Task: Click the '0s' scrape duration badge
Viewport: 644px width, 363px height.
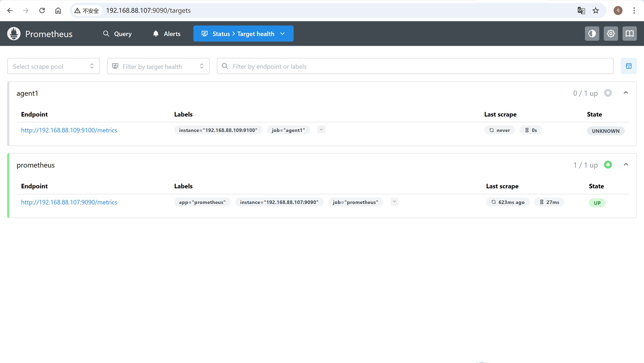Action: 531,130
